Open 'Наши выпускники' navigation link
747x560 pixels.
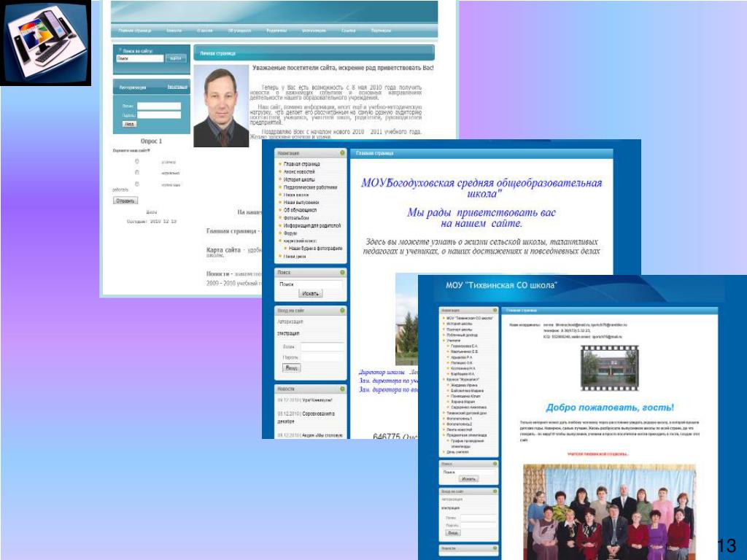pyautogui.click(x=301, y=203)
